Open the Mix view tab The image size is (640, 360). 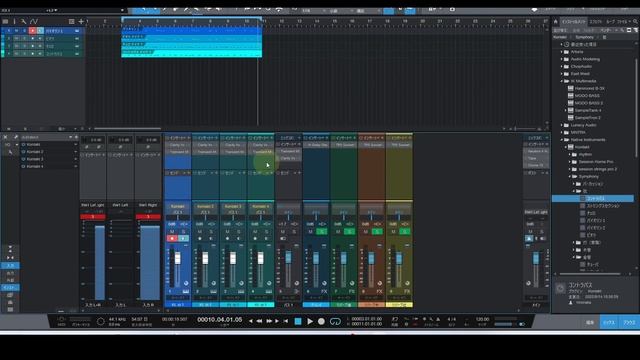tap(609, 322)
